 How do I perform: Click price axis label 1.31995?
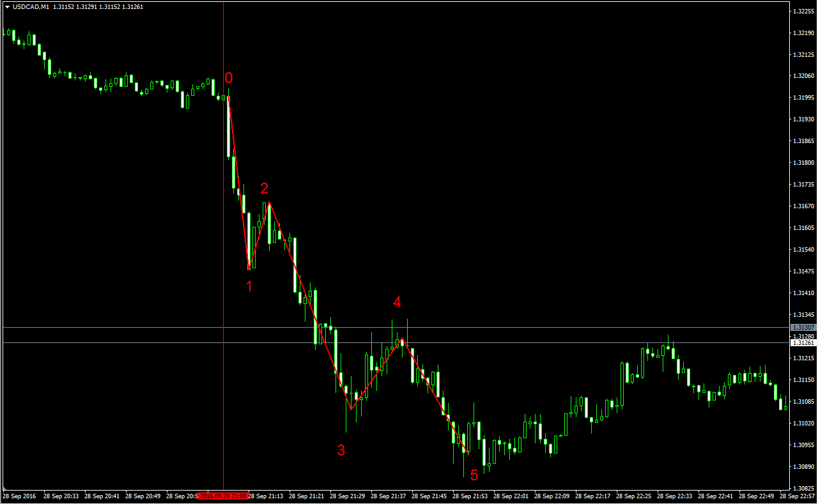point(803,98)
